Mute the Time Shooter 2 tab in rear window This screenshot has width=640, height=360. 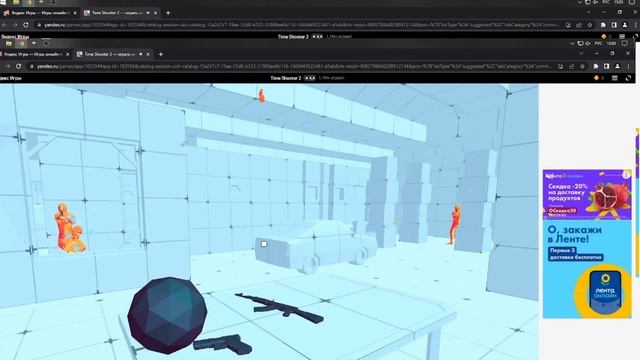[x=148, y=13]
